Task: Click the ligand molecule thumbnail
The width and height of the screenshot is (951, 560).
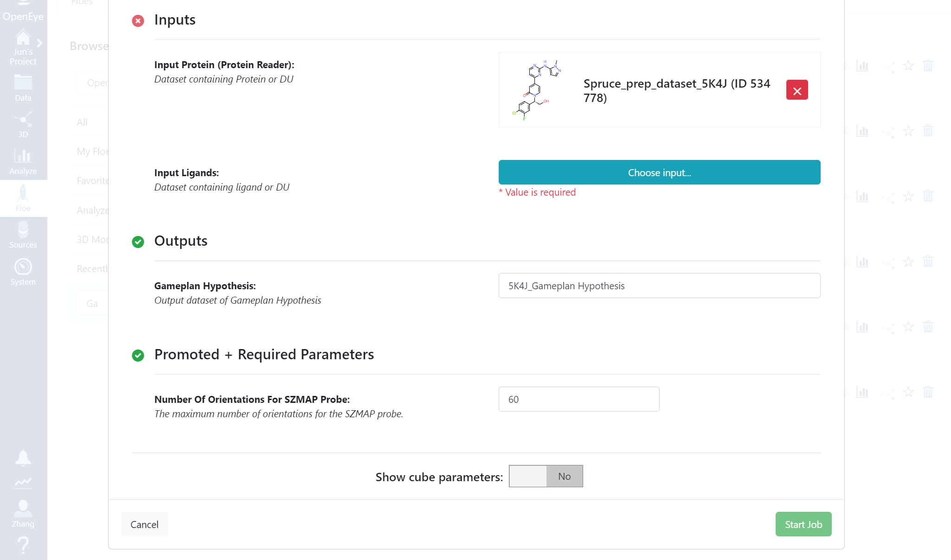Action: (x=537, y=90)
